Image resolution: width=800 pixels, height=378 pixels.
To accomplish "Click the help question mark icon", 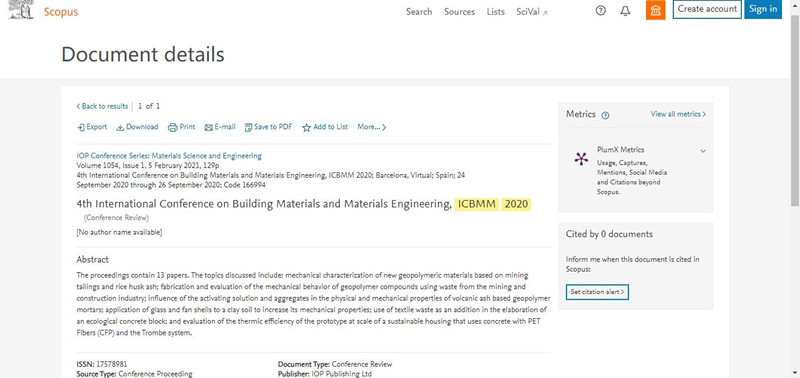I will point(601,10).
